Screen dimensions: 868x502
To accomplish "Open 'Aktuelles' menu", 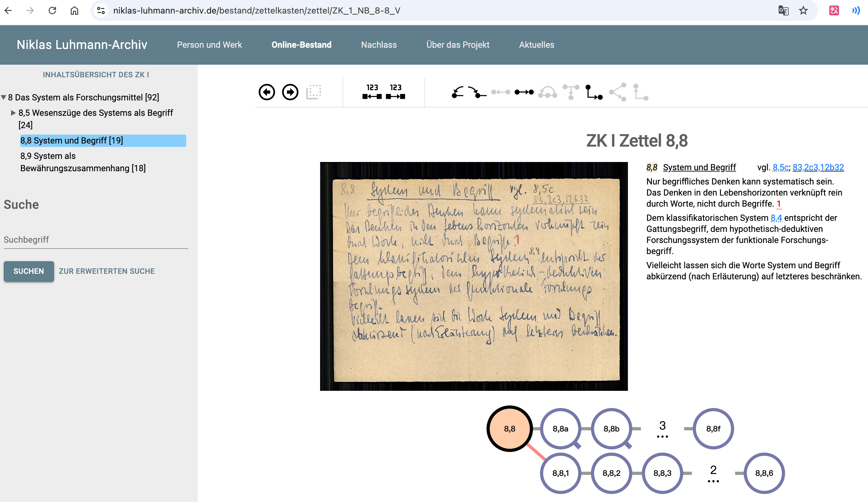I will [x=536, y=45].
